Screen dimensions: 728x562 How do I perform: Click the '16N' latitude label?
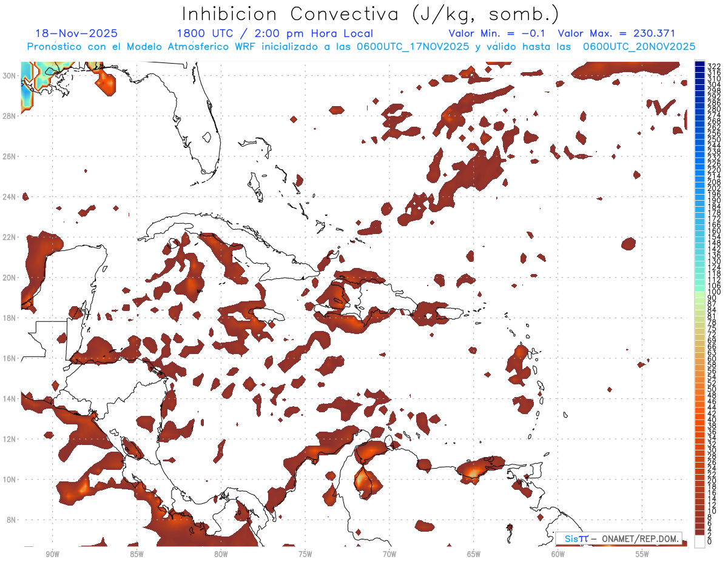9,358
